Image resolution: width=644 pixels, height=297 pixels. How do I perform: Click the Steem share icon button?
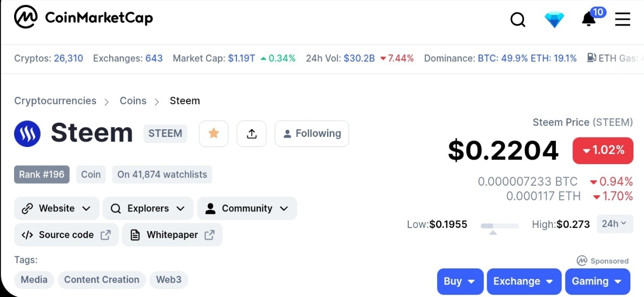click(252, 134)
